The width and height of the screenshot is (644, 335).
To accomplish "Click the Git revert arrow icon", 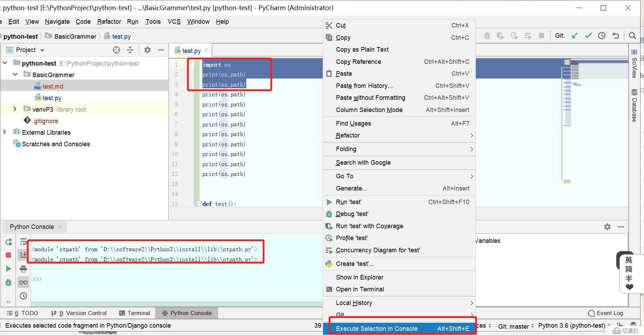I will click(x=616, y=36).
